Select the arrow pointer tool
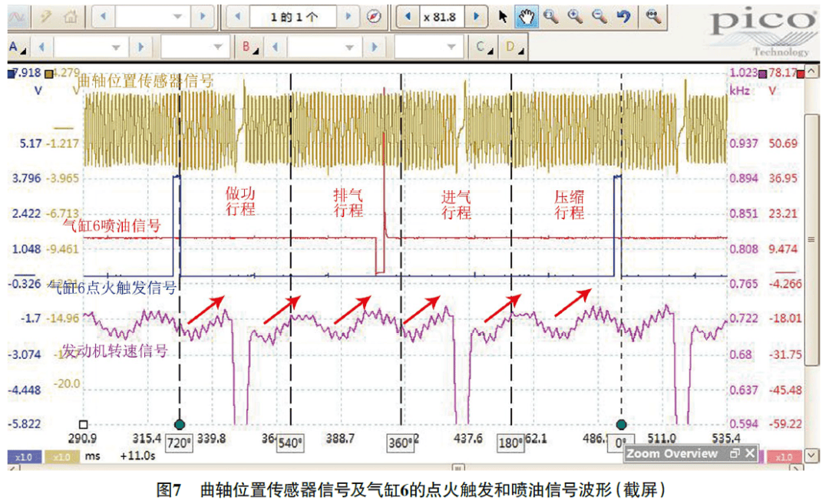The width and height of the screenshot is (829, 504). point(503,16)
